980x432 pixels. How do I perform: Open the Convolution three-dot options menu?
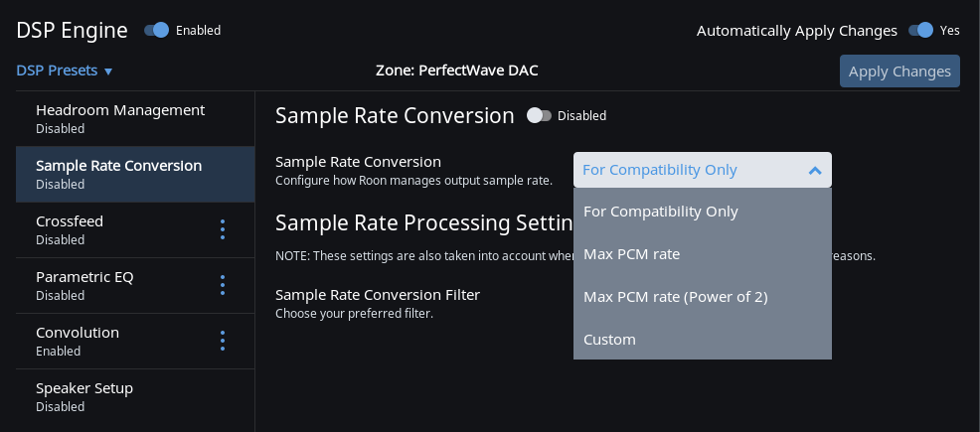point(222,341)
